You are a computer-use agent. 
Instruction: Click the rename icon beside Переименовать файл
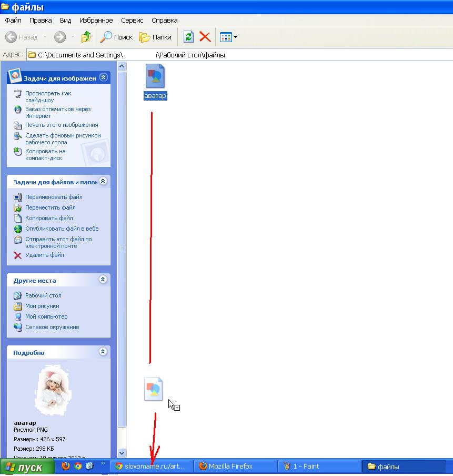point(18,197)
